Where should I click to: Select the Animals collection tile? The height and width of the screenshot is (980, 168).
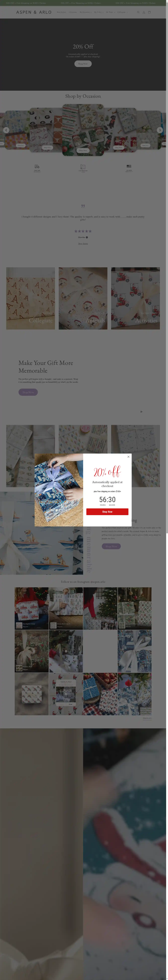[x=83, y=298]
